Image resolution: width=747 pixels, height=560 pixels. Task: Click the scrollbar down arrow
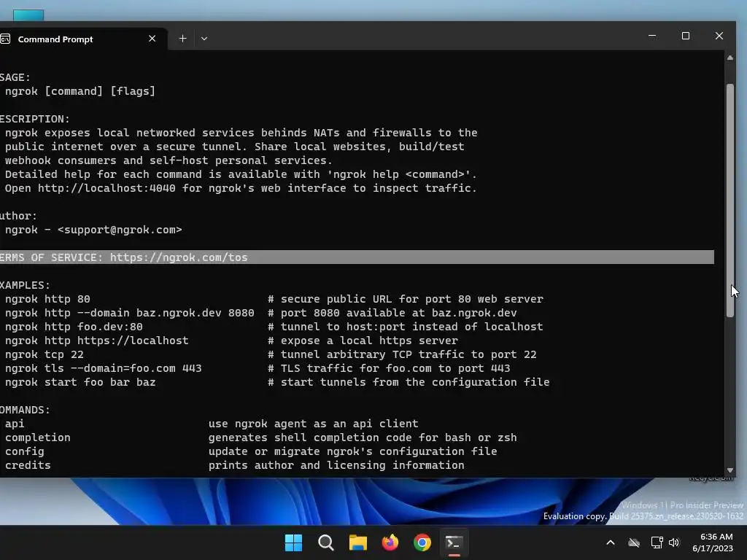pos(729,470)
